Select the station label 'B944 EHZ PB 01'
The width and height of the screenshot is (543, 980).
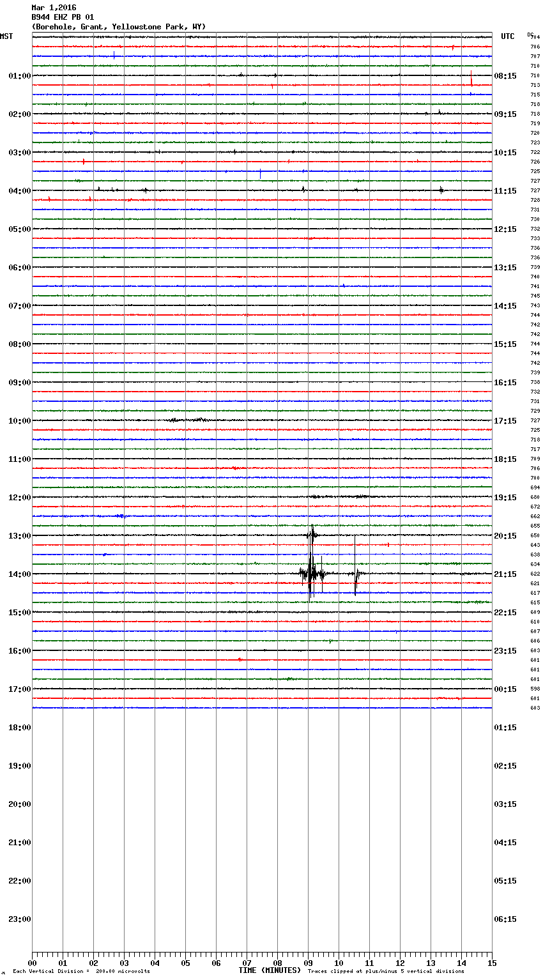click(x=63, y=17)
